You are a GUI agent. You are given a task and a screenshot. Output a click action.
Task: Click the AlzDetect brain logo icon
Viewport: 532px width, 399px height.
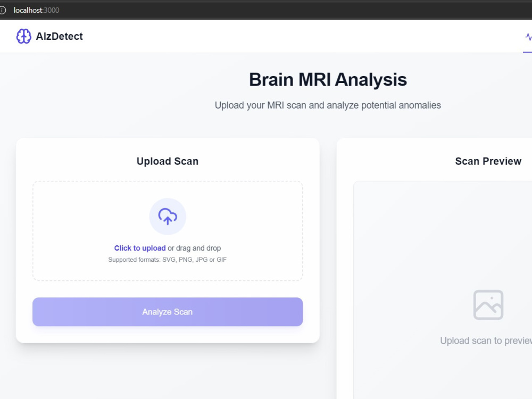24,36
